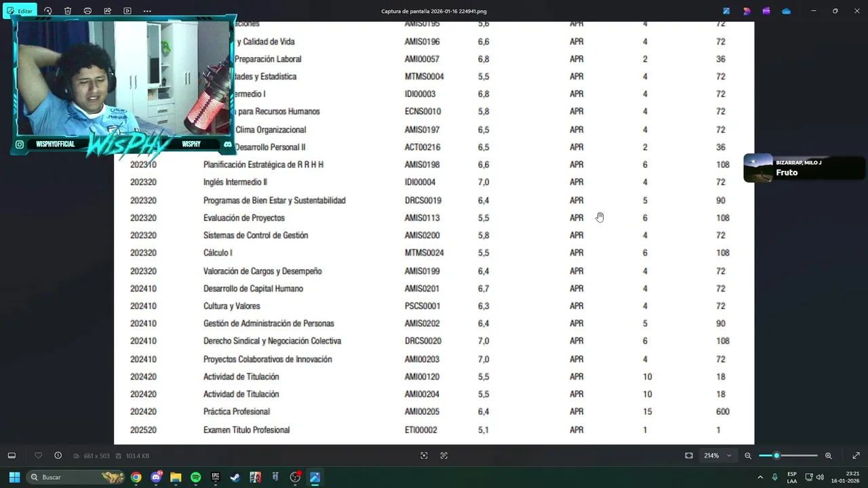Click the Editar button
The height and width of the screenshot is (488, 868).
20,11
